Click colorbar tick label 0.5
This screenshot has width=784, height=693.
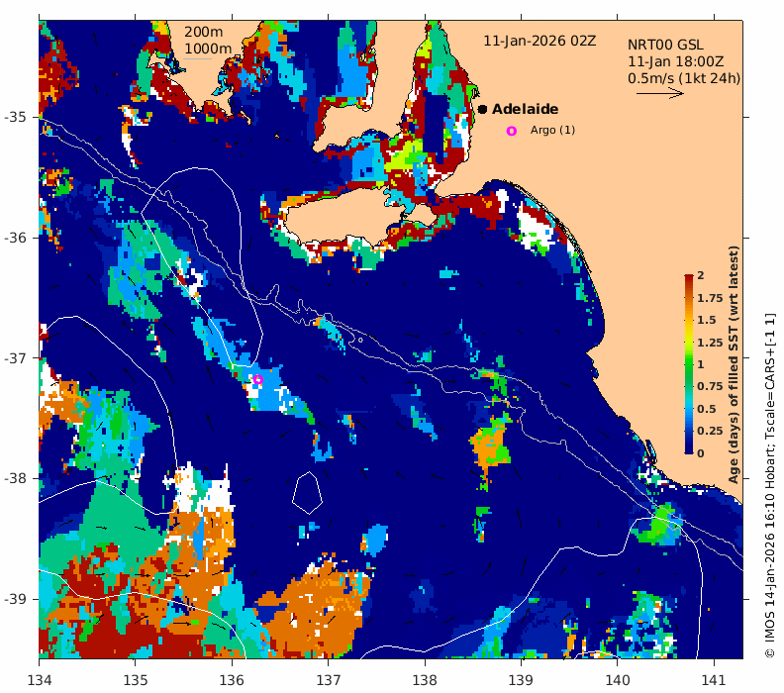pyautogui.click(x=707, y=409)
